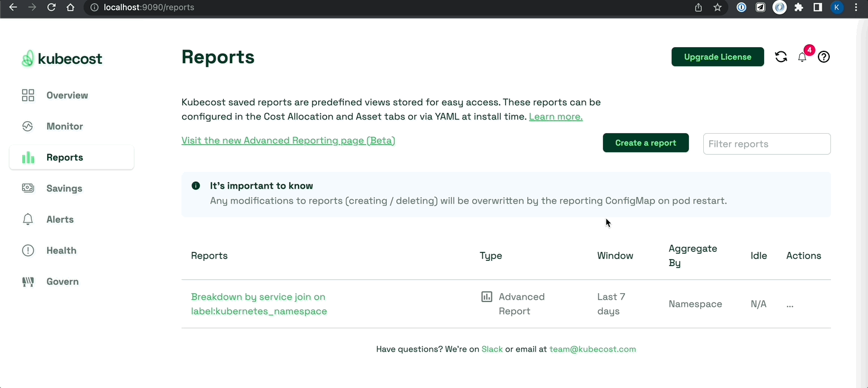Click the Upgrade License button
868x388 pixels.
[718, 57]
